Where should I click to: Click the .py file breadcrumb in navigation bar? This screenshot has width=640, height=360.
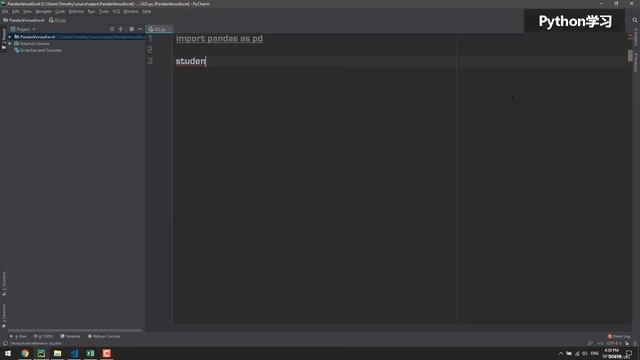coord(58,20)
